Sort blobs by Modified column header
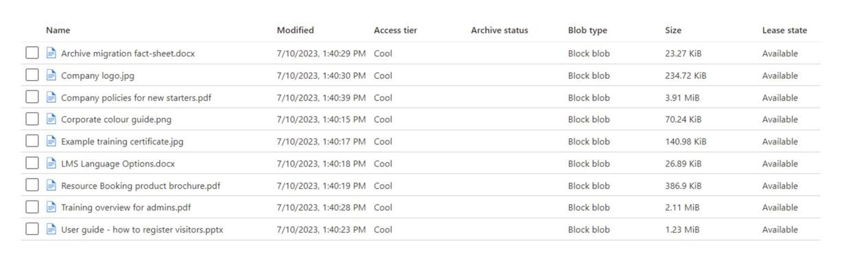868x274 pixels. tap(295, 30)
